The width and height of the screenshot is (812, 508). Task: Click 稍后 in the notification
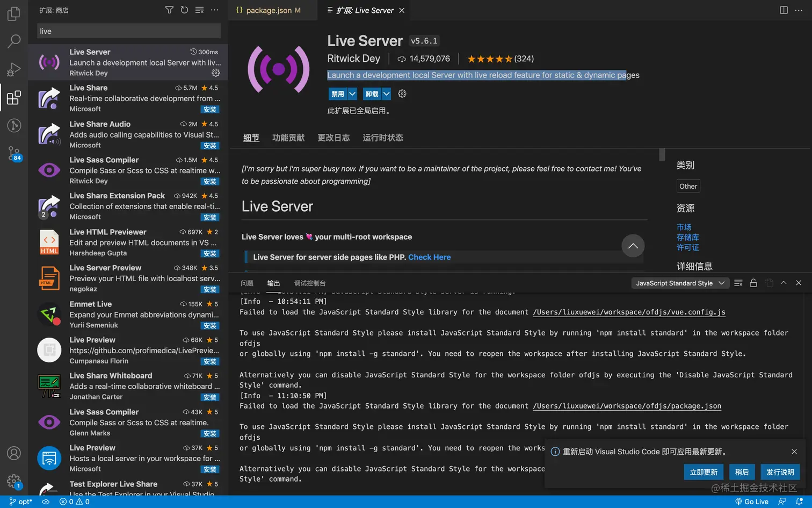click(x=742, y=472)
